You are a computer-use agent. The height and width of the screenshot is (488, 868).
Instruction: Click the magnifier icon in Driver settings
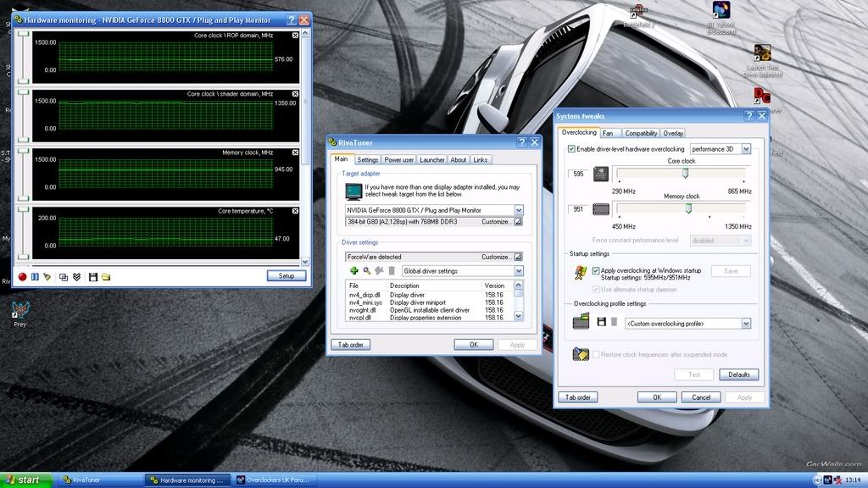coord(366,270)
